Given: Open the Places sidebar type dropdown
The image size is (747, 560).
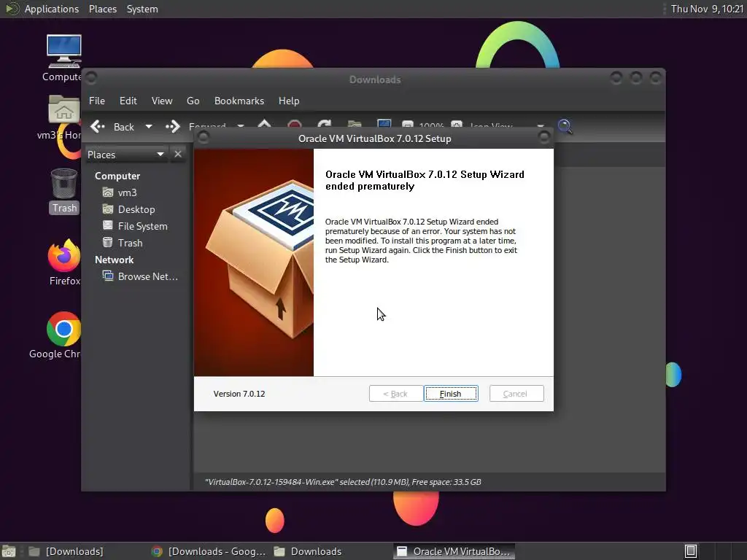Looking at the screenshot, I should [125, 155].
